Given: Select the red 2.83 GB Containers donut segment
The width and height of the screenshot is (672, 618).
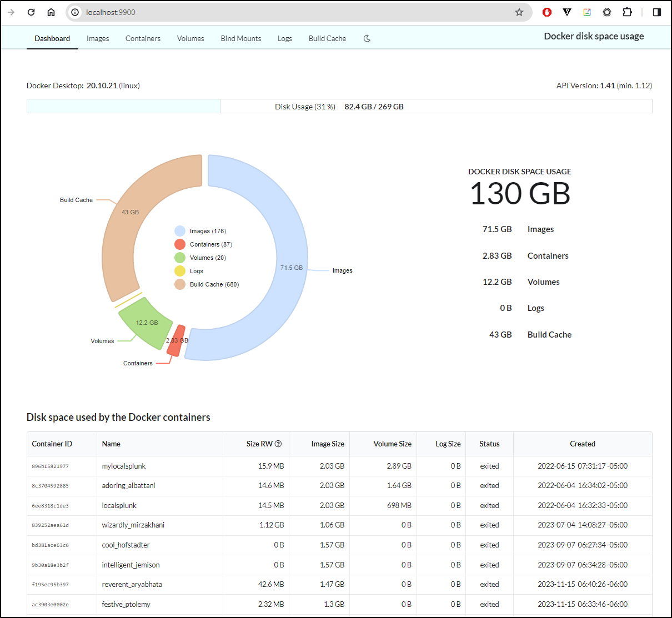Looking at the screenshot, I should click(176, 340).
